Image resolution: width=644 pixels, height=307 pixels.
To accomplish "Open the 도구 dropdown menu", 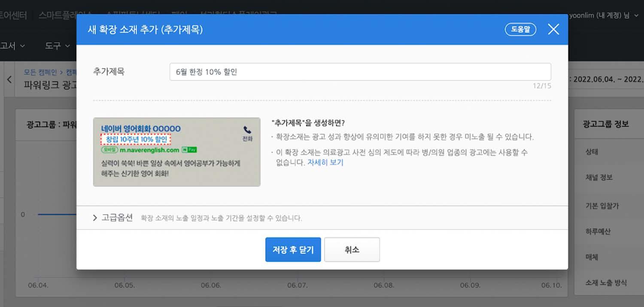I will click(x=57, y=46).
